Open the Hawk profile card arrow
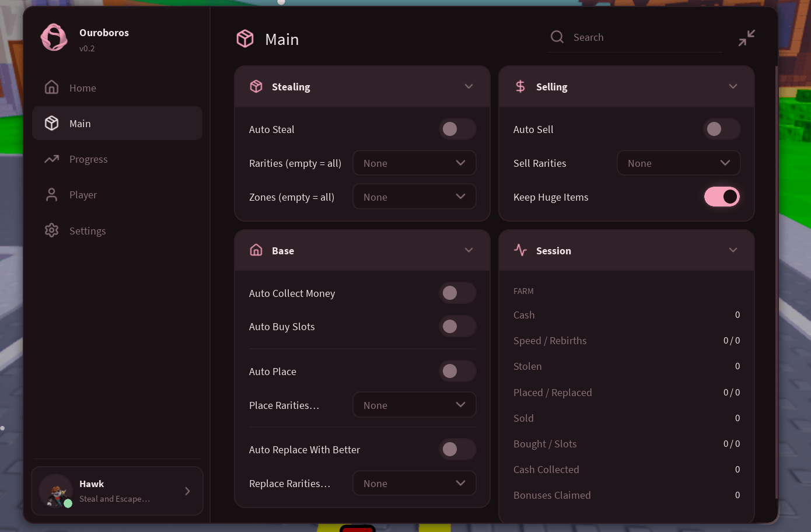The image size is (811, 532). click(x=187, y=491)
